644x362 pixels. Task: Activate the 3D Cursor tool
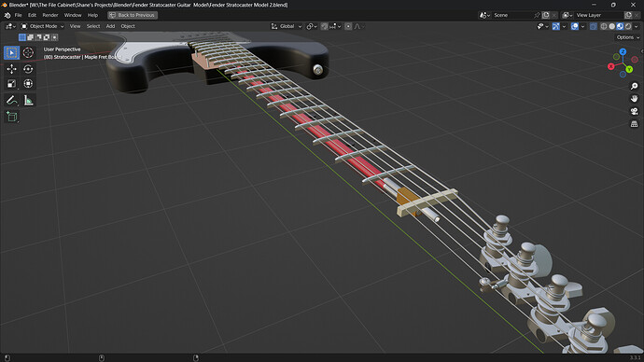[28, 52]
